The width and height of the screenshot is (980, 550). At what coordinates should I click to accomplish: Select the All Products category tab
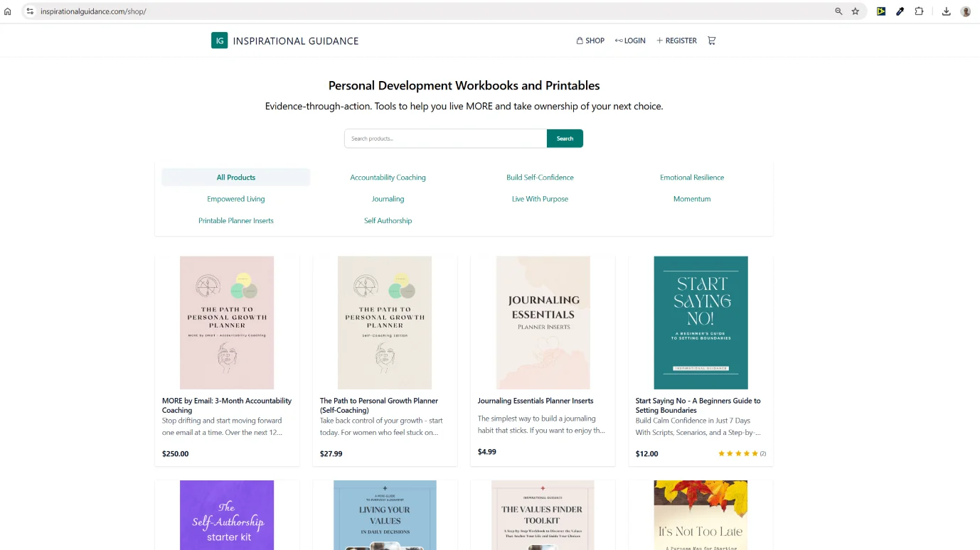pos(236,178)
